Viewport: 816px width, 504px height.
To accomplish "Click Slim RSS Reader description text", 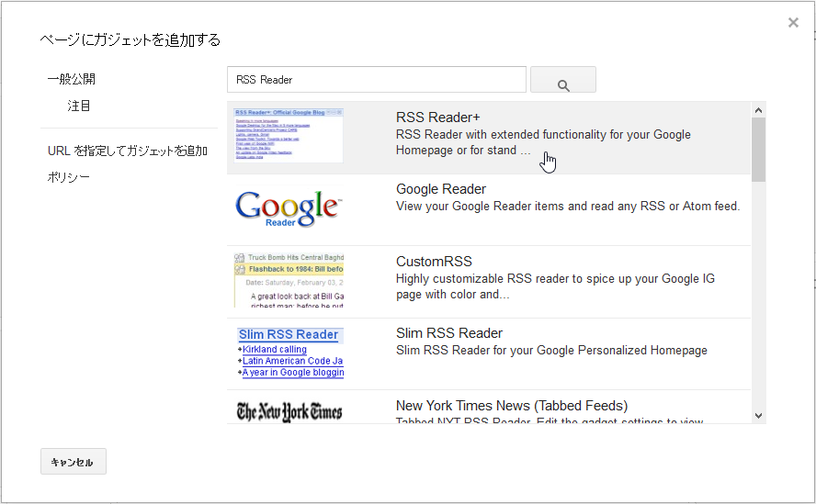I will tap(551, 350).
